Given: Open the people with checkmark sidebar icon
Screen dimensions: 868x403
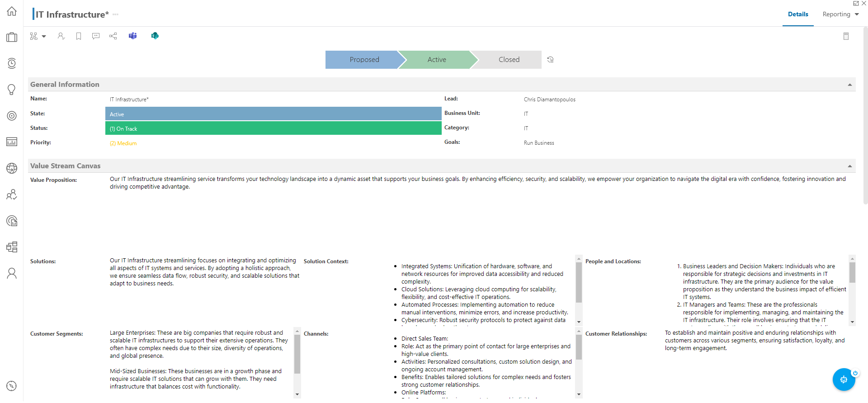Looking at the screenshot, I should click(x=12, y=194).
